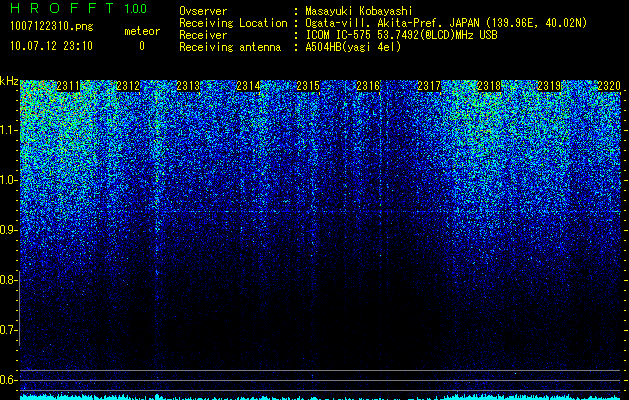
Task: Click the 1.0 frequency axis label
Action: tap(7, 180)
